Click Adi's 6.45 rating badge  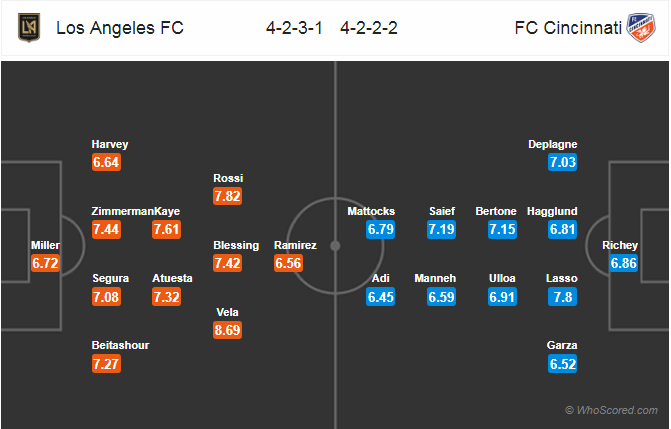point(380,297)
